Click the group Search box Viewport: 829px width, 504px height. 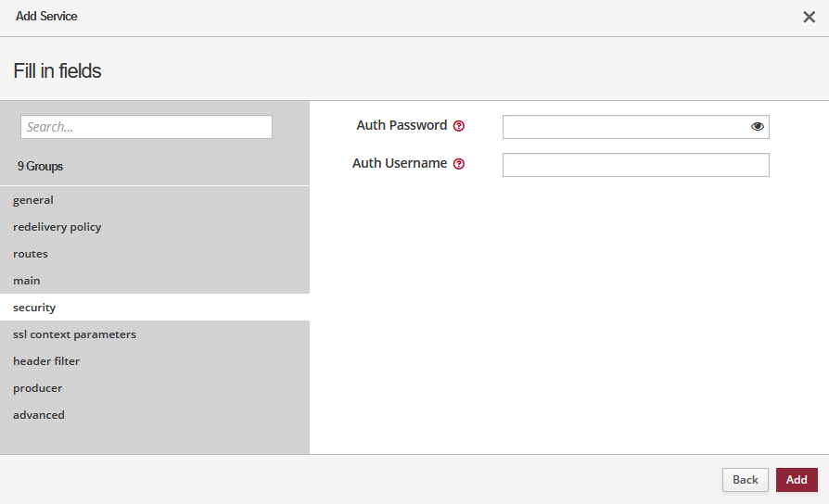(x=147, y=127)
